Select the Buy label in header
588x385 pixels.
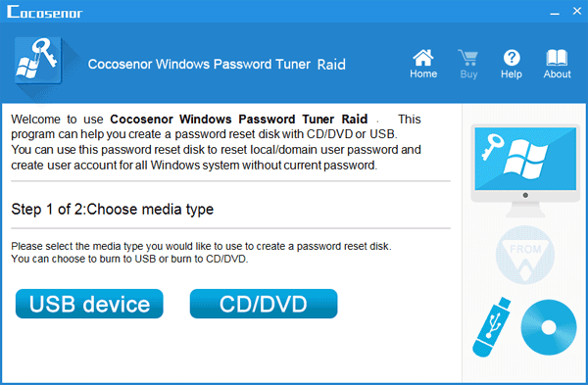coord(468,74)
